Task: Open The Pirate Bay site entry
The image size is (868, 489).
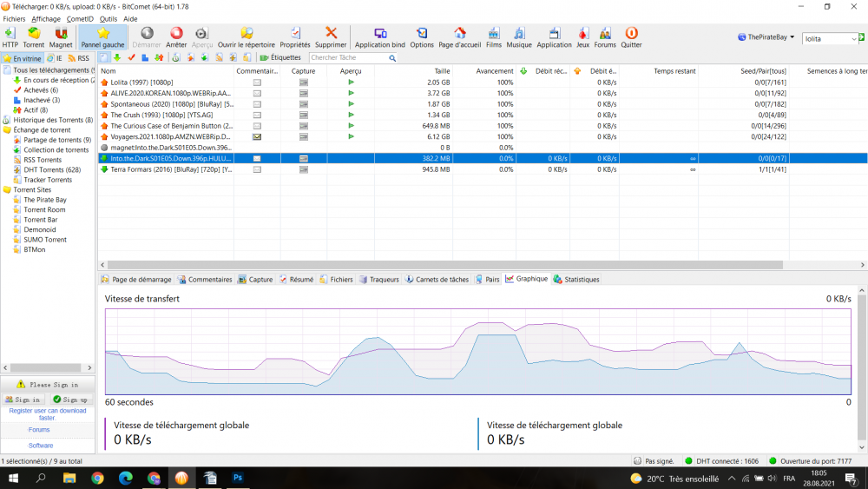Action: pos(45,200)
